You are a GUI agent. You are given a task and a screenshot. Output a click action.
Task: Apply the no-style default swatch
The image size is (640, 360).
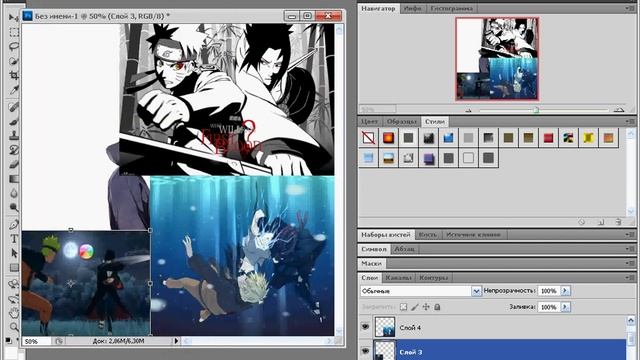368,138
